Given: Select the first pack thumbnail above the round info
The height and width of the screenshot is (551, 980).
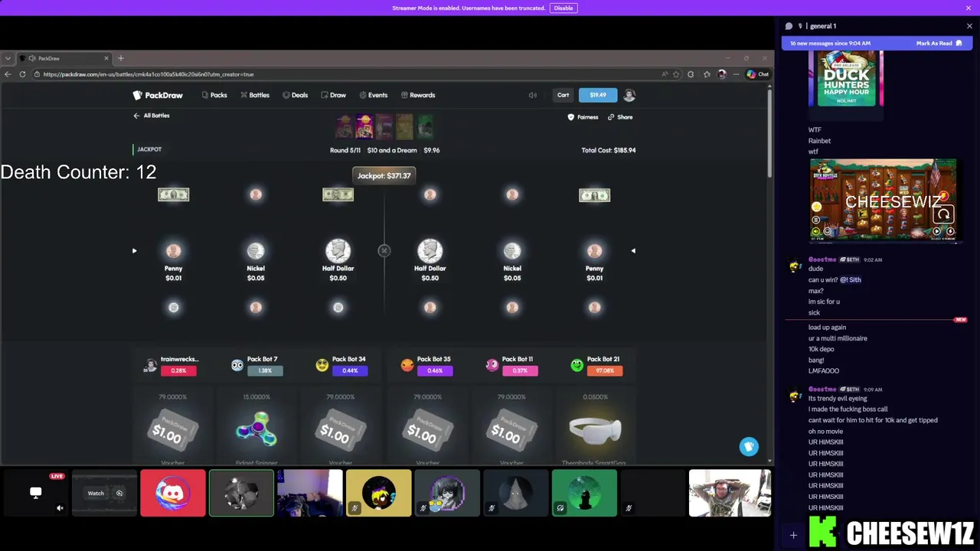Looking at the screenshot, I should (344, 126).
